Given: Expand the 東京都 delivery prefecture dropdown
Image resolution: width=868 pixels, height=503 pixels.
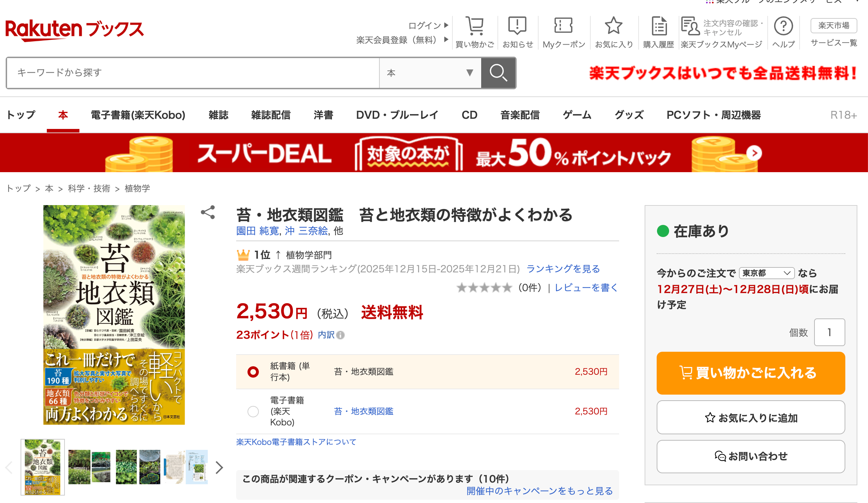Looking at the screenshot, I should [x=767, y=273].
